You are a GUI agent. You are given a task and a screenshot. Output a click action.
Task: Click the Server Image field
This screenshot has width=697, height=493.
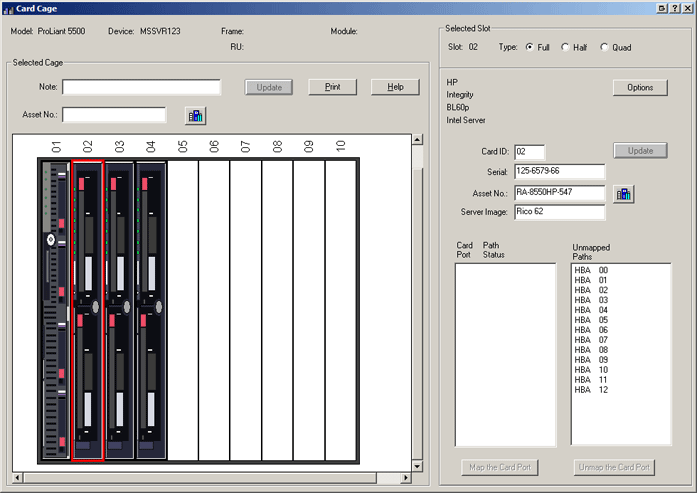pyautogui.click(x=560, y=212)
